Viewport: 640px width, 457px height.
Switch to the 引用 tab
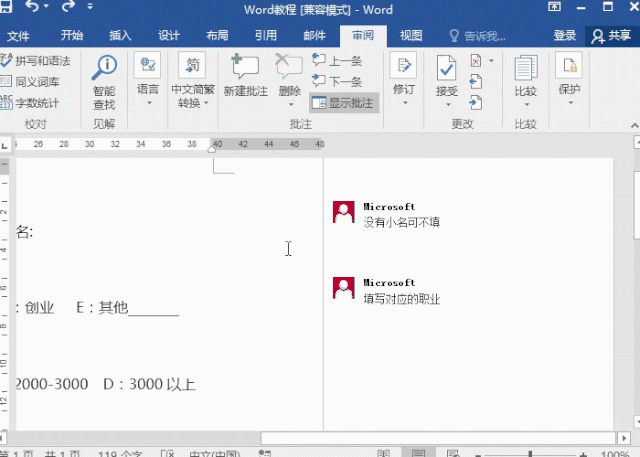coord(266,35)
